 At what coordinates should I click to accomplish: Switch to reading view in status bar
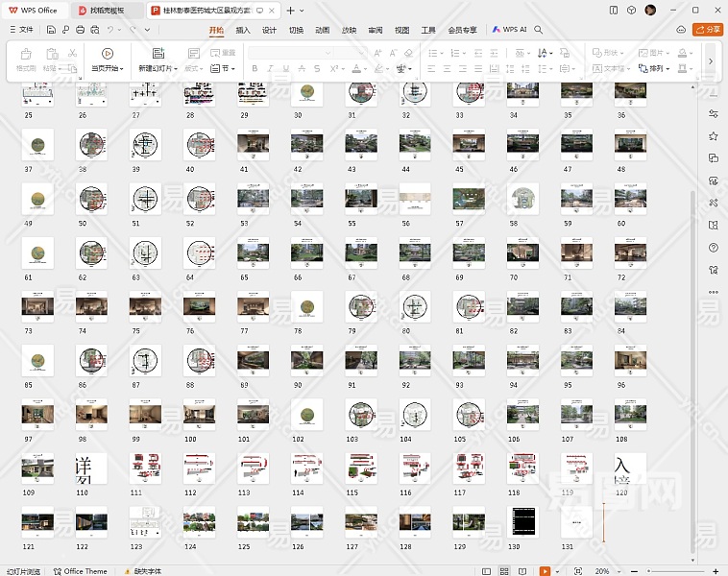pyautogui.click(x=523, y=570)
